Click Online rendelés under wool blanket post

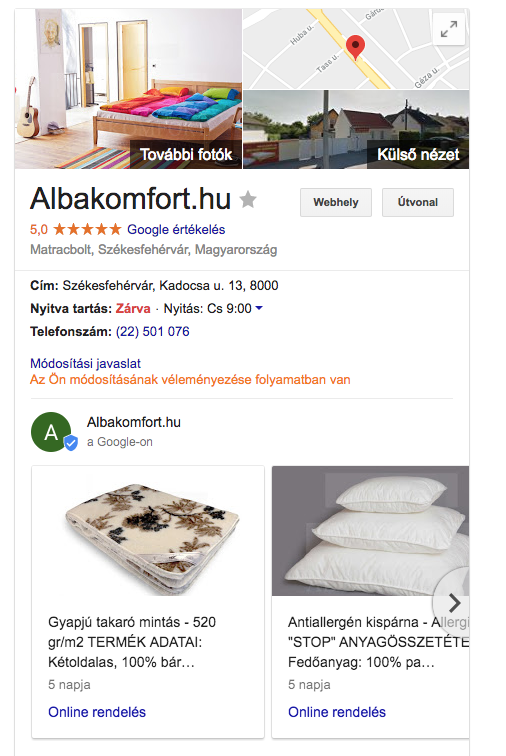[97, 712]
